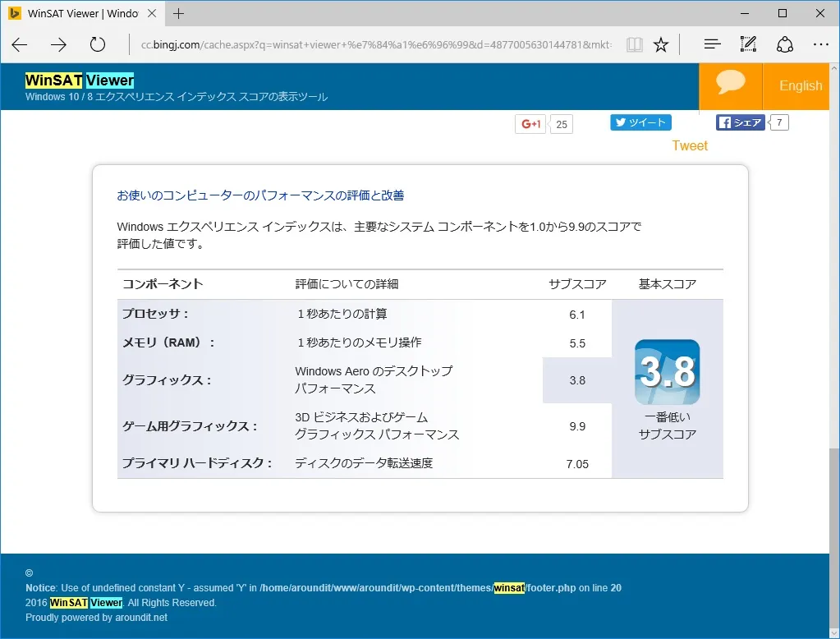Image resolution: width=840 pixels, height=639 pixels.
Task: Click the 評価についての詳細 column header
Action: tap(347, 284)
